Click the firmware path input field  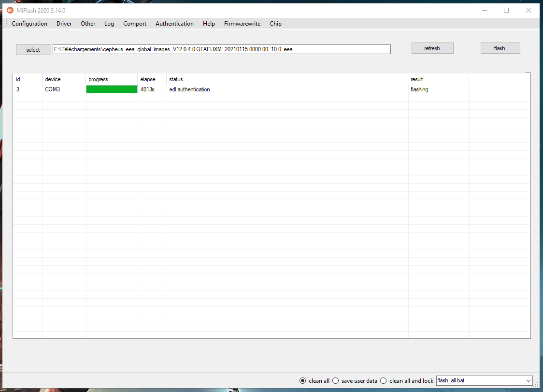click(222, 49)
